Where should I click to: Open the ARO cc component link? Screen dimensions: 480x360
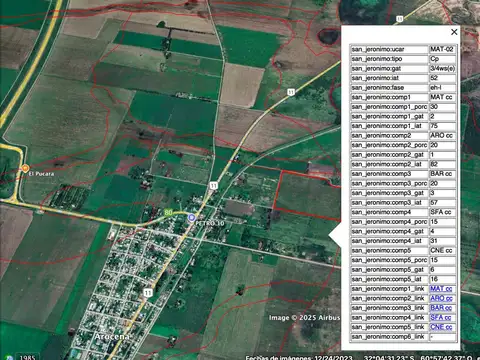441,298
